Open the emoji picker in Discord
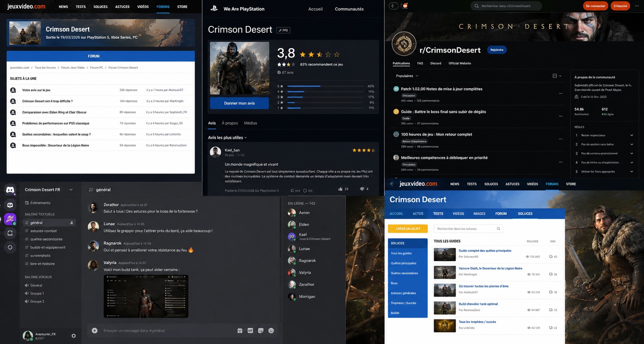This screenshot has width=644, height=344. point(271,330)
